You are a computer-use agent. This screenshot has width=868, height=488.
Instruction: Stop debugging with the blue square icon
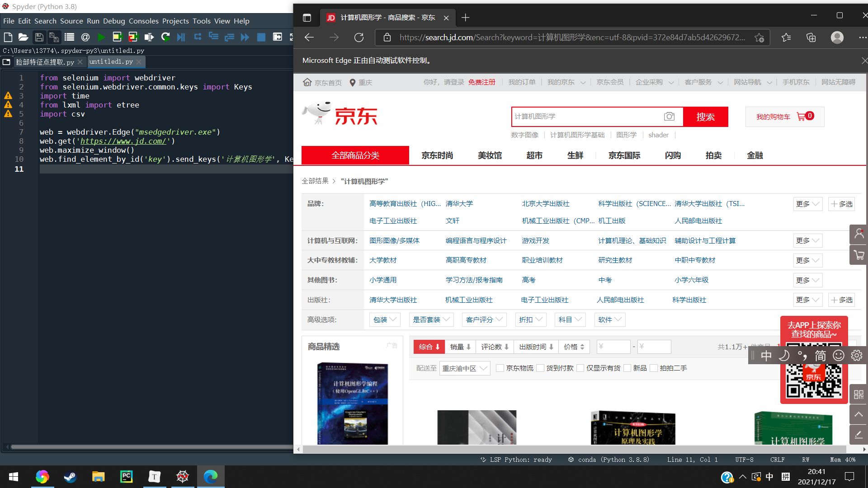point(261,37)
